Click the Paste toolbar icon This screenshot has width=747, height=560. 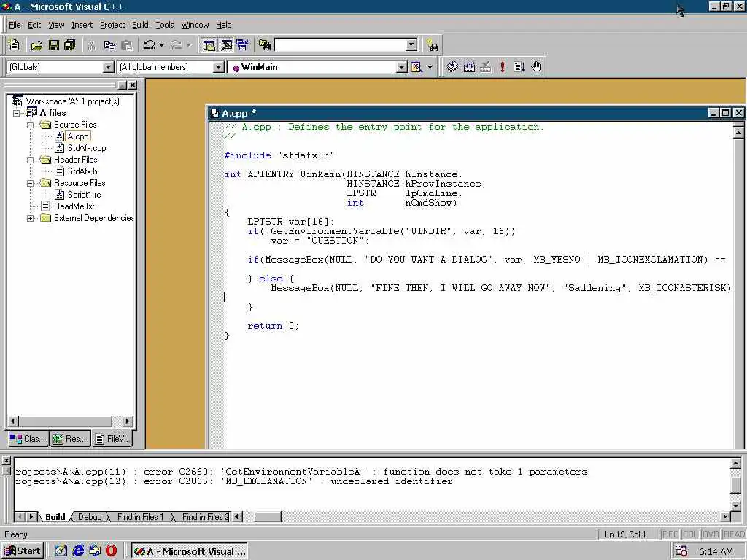[127, 45]
